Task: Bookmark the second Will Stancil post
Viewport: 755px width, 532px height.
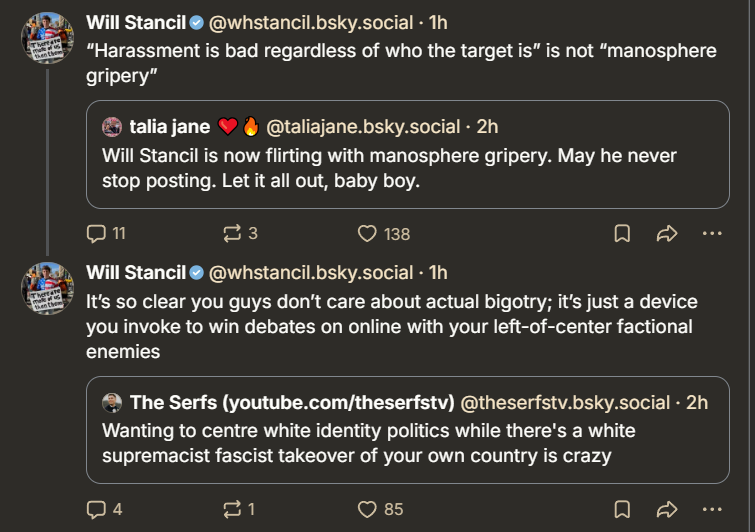Action: (x=622, y=509)
